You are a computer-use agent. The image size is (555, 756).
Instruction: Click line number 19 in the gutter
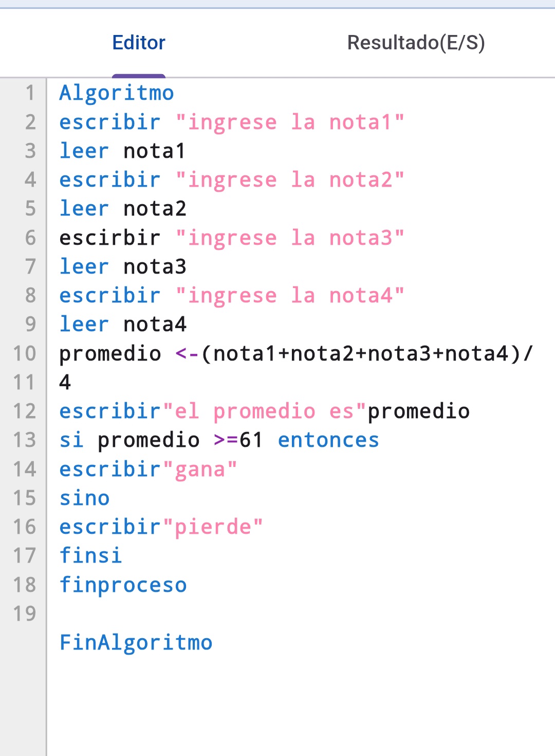tap(25, 614)
